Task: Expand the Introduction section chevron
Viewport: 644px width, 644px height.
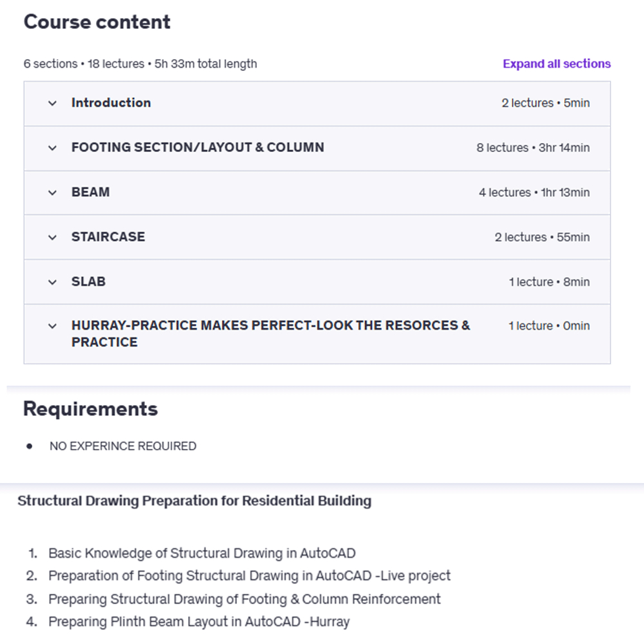Action: pos(53,103)
